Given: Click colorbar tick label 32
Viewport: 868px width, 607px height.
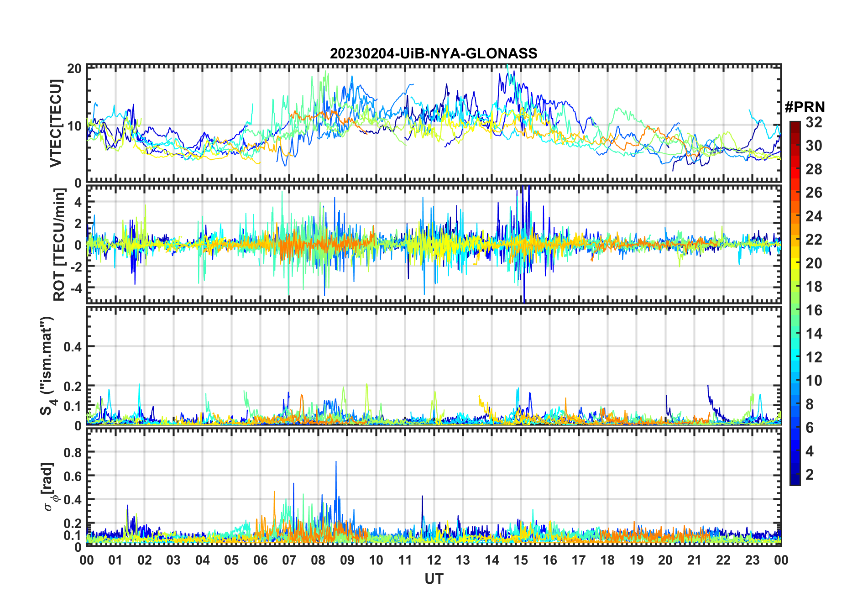Looking at the screenshot, I should [x=814, y=122].
